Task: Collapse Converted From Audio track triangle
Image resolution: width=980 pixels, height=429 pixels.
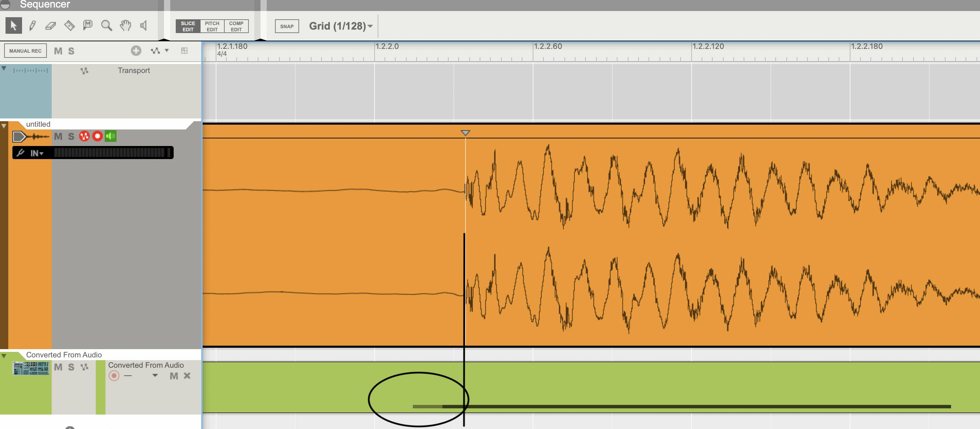Action: tap(4, 356)
